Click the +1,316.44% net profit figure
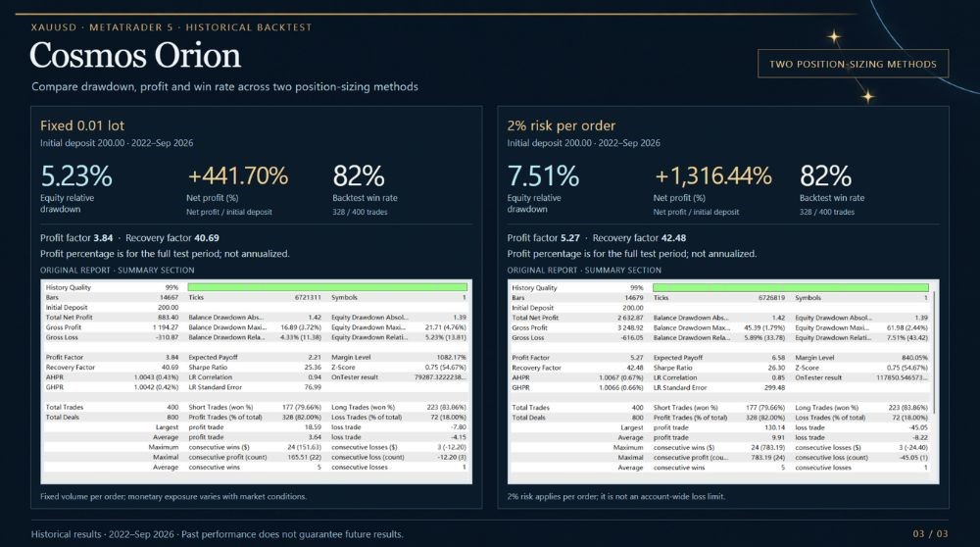The width and height of the screenshot is (980, 547). 713,175
